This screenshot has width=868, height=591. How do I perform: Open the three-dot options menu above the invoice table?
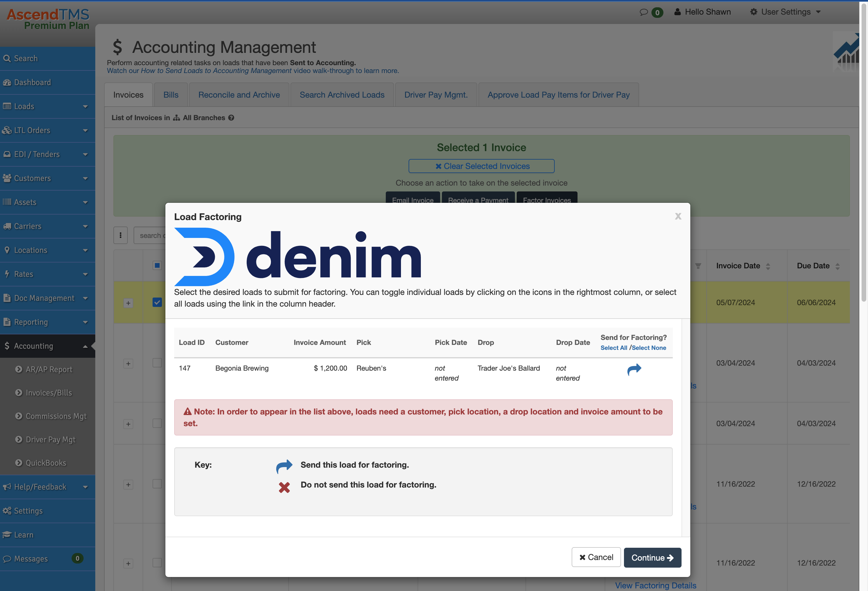coord(120,235)
